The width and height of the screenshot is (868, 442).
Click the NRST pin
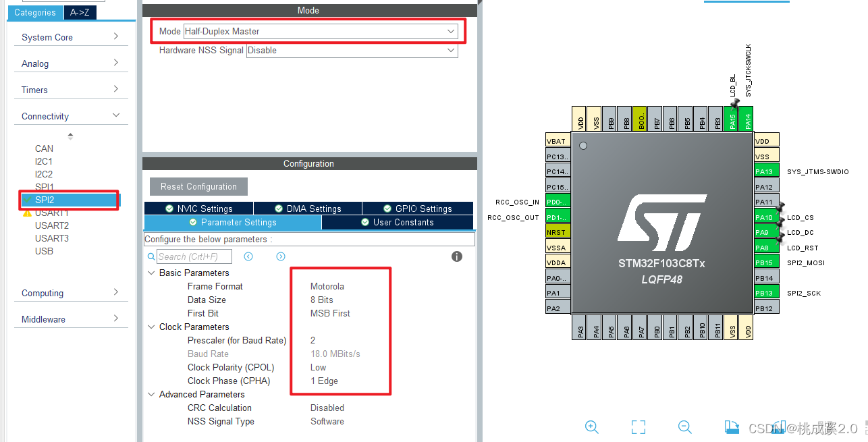[558, 232]
